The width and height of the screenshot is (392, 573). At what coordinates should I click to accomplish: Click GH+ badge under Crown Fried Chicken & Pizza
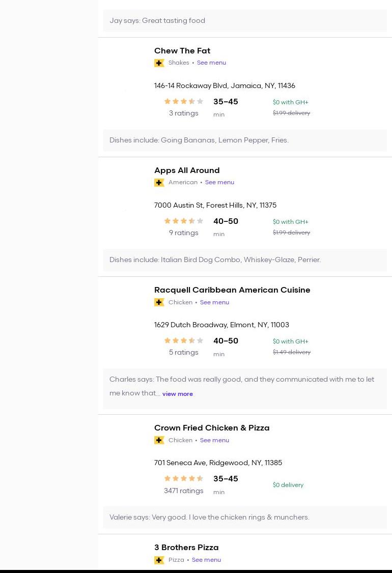coord(159,440)
